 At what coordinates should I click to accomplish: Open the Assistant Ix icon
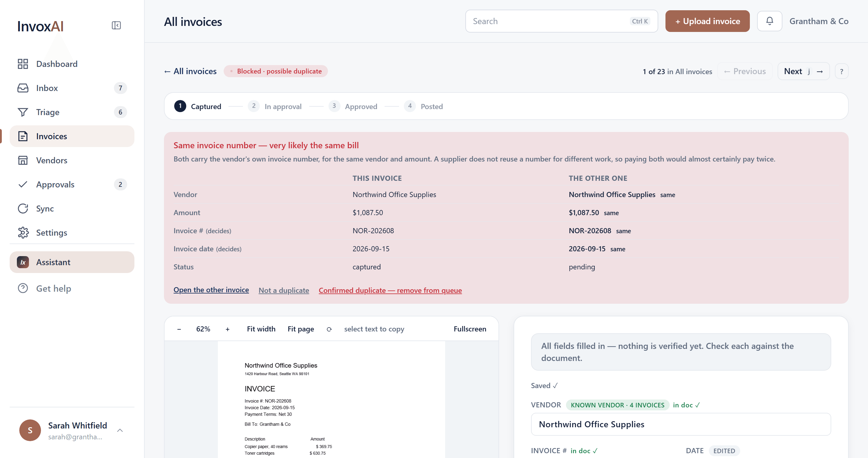(23, 262)
